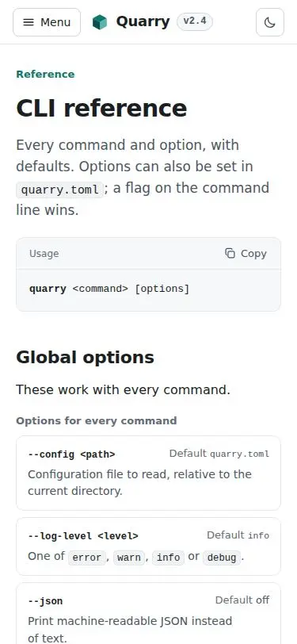Click the debug log level chip
Image resolution: width=297 pixels, height=644 pixels.
point(222,558)
